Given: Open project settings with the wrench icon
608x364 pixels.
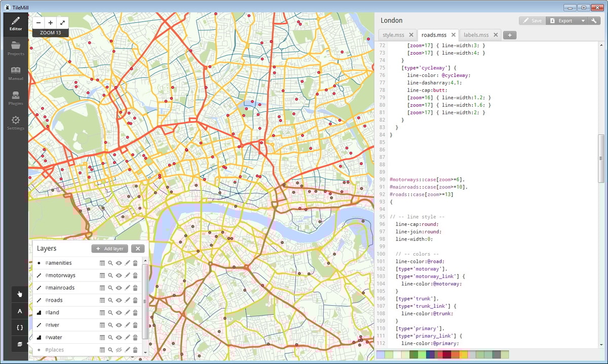Looking at the screenshot, I should point(594,20).
